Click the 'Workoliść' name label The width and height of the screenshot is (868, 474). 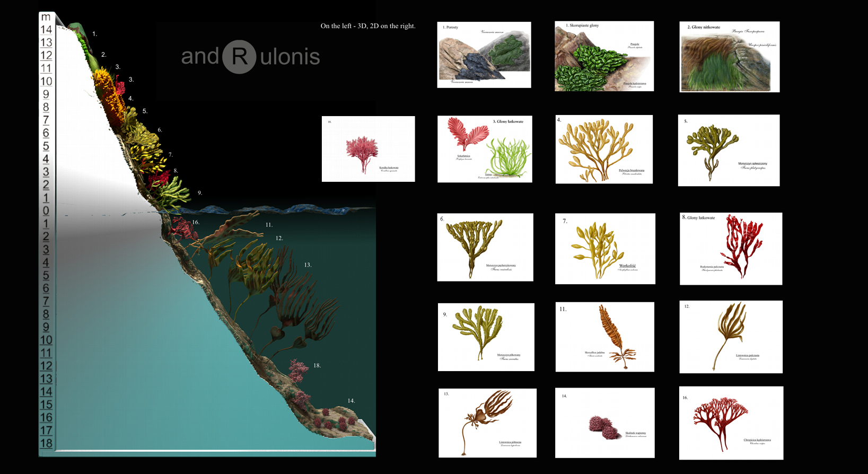(x=627, y=266)
